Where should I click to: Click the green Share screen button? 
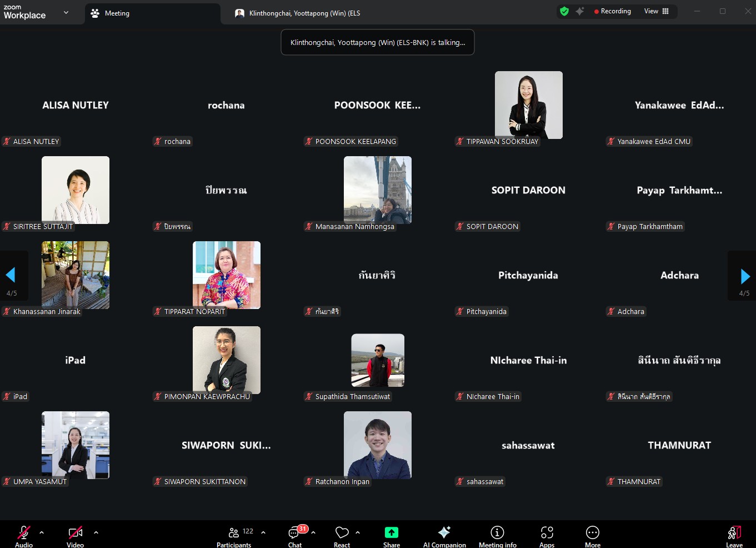tap(391, 536)
